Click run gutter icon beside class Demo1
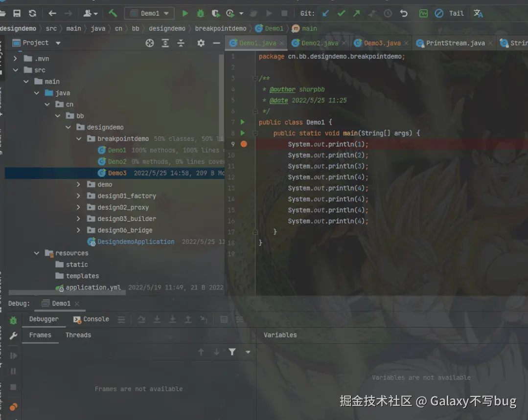 pos(242,122)
